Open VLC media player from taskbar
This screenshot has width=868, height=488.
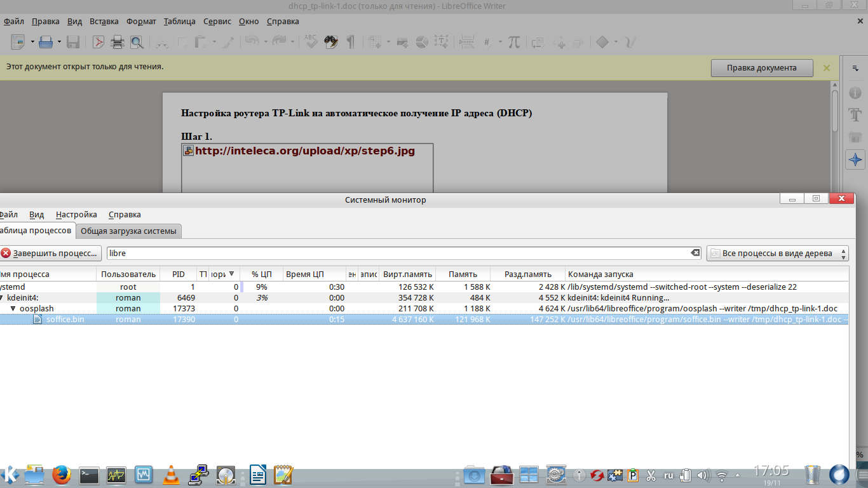tap(170, 475)
